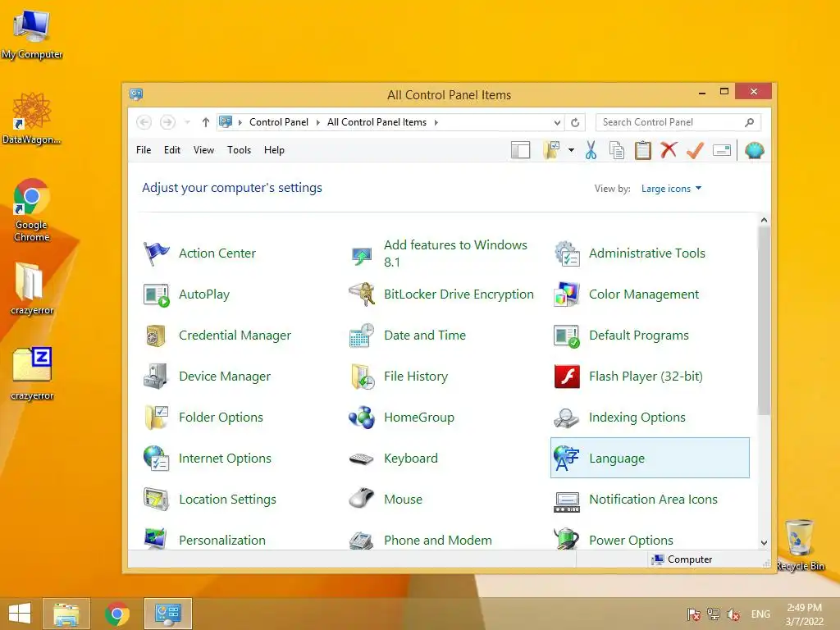Open Date and Time icon
Image resolution: width=840 pixels, height=630 pixels.
tap(362, 336)
